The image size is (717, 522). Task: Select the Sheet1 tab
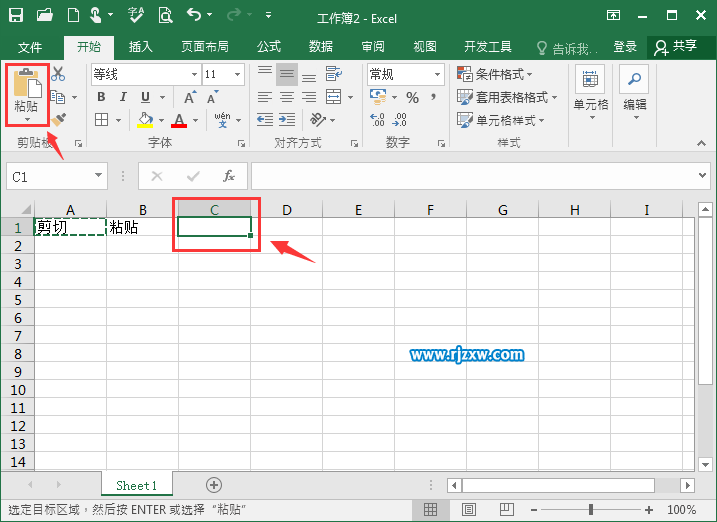click(x=136, y=485)
